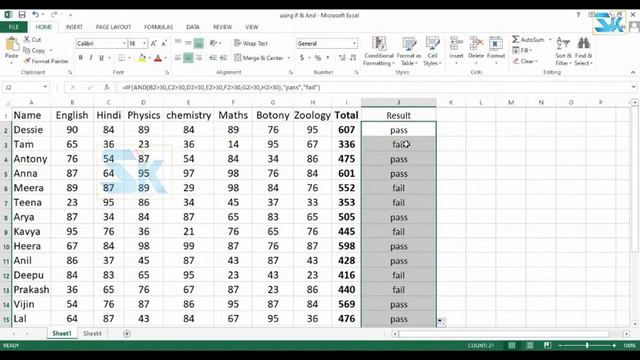Click the zoom slider handle

click(587, 345)
